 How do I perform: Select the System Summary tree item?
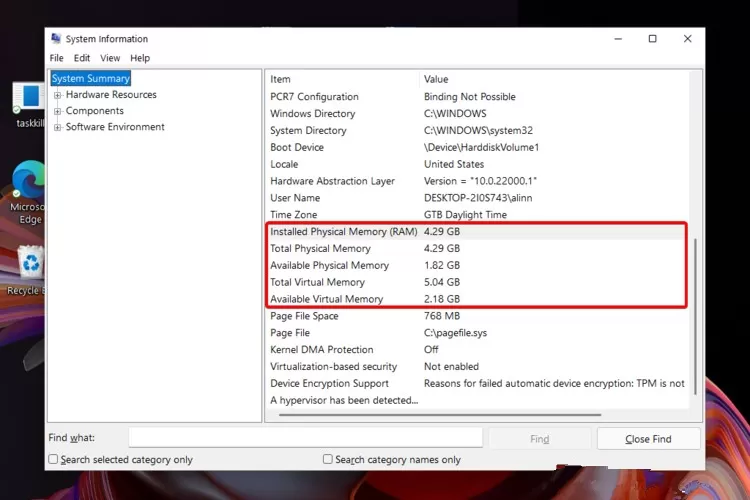90,78
